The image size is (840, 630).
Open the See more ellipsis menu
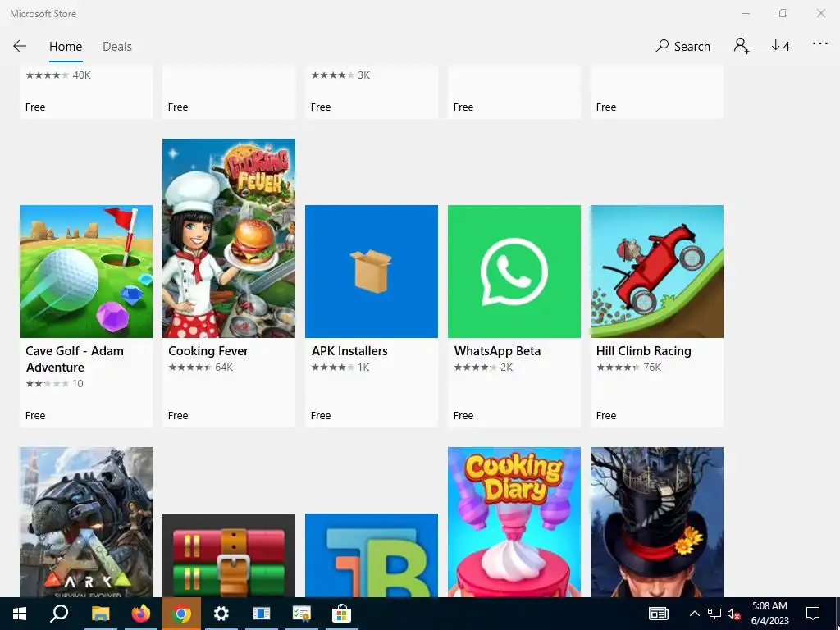(820, 44)
